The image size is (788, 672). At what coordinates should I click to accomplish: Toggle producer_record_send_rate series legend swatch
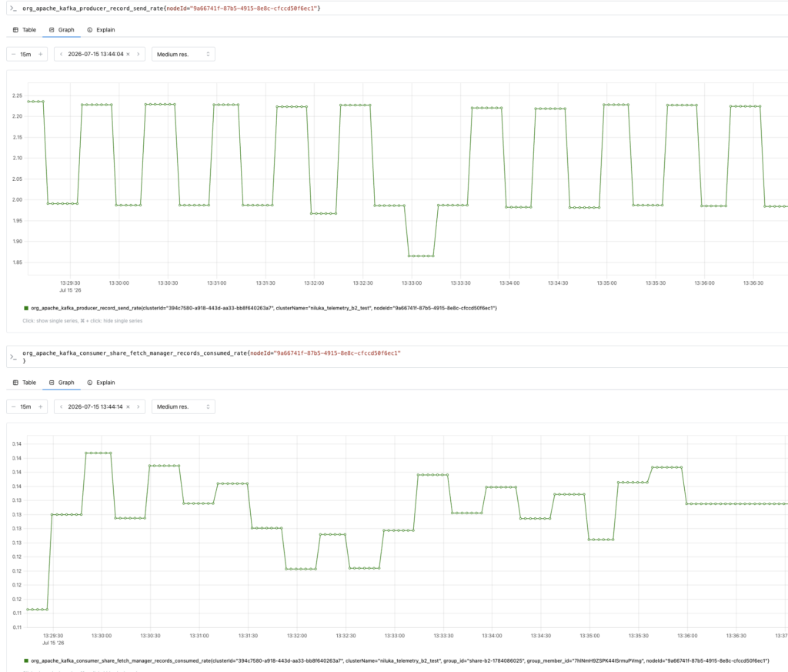(26, 308)
